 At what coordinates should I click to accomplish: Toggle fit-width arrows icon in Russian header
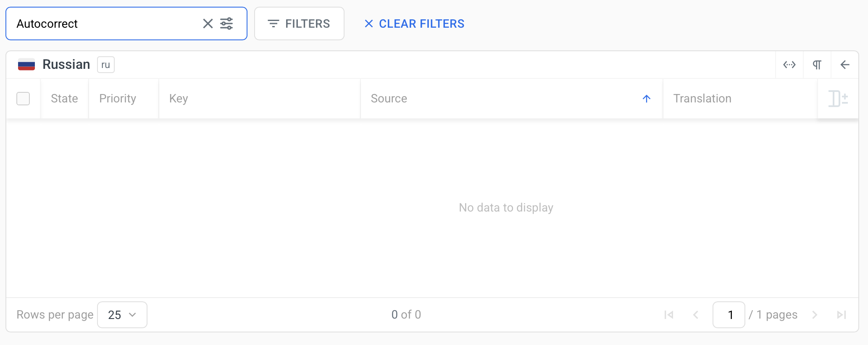tap(789, 65)
